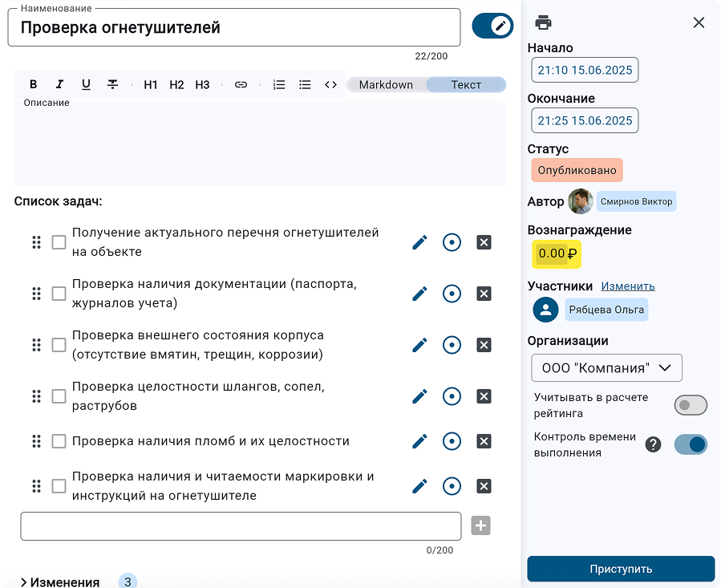Click target icon for 'читаемости маркировки' task
The image size is (721, 588).
(452, 486)
